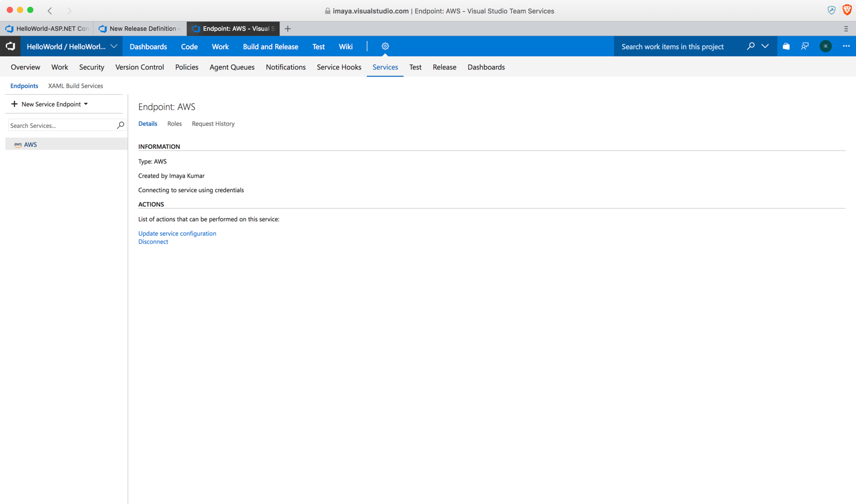Click the 'Endpoint: AWS' heading
Screen dimensions: 856x504
pyautogui.click(x=167, y=107)
